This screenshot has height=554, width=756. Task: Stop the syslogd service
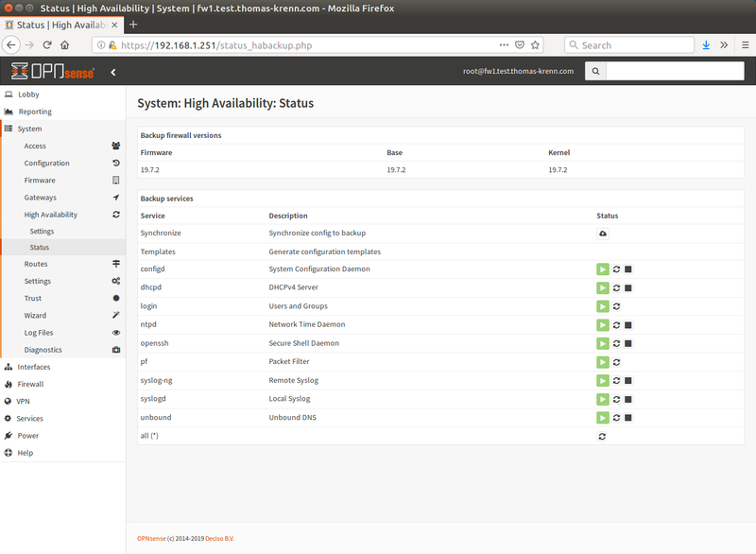coord(628,399)
